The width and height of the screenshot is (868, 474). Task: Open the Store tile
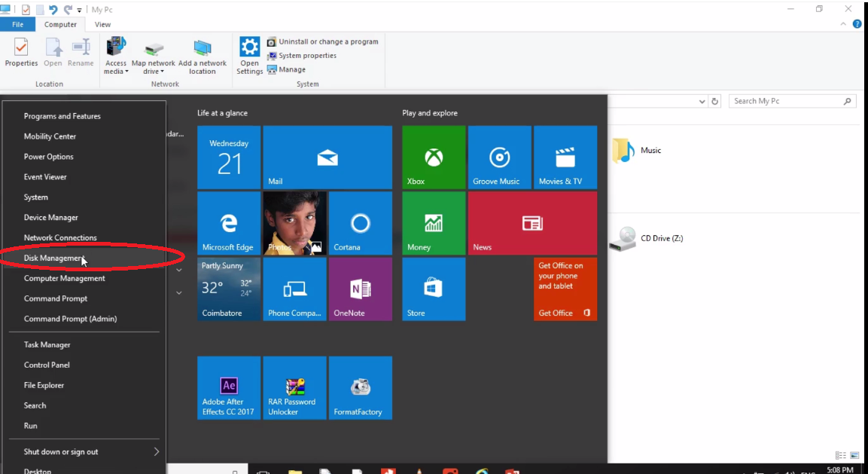tap(434, 289)
